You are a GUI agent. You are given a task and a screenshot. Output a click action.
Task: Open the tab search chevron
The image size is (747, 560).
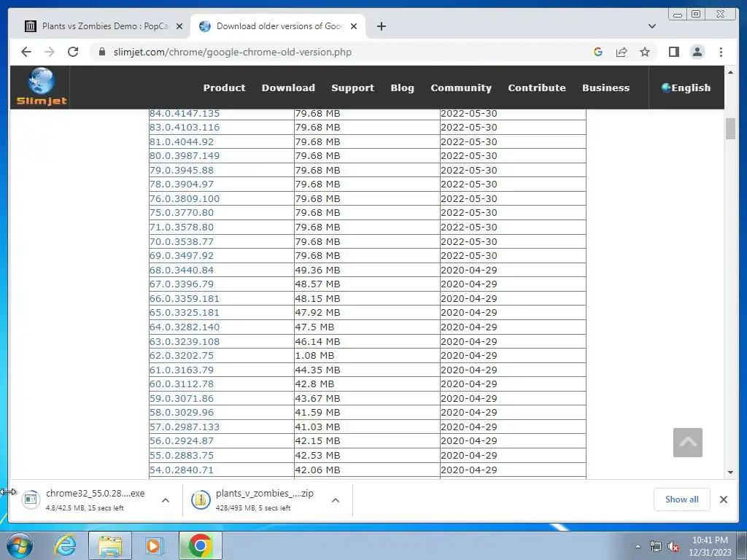(x=652, y=26)
